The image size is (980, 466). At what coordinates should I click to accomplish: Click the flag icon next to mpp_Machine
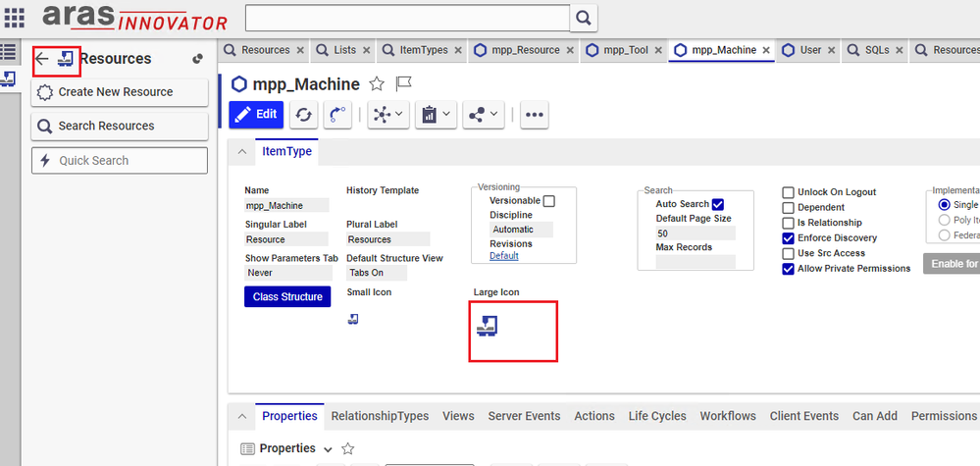tap(403, 84)
